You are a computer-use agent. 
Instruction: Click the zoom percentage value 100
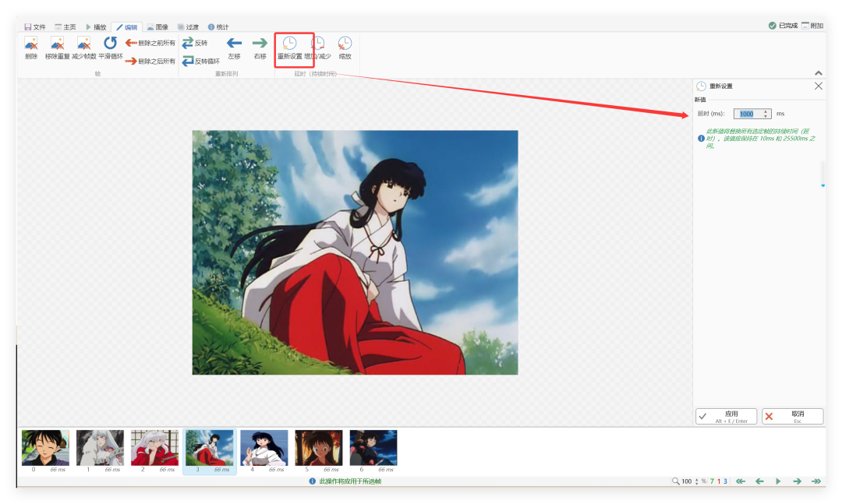tap(686, 481)
